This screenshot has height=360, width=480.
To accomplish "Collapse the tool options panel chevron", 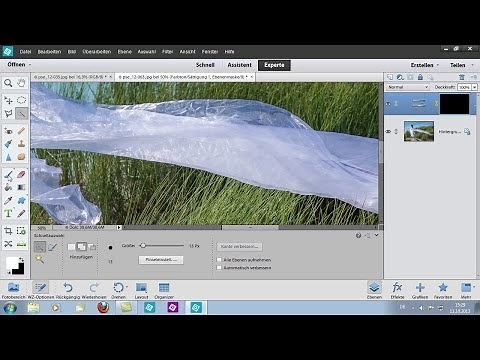I will pyautogui.click(x=377, y=235).
